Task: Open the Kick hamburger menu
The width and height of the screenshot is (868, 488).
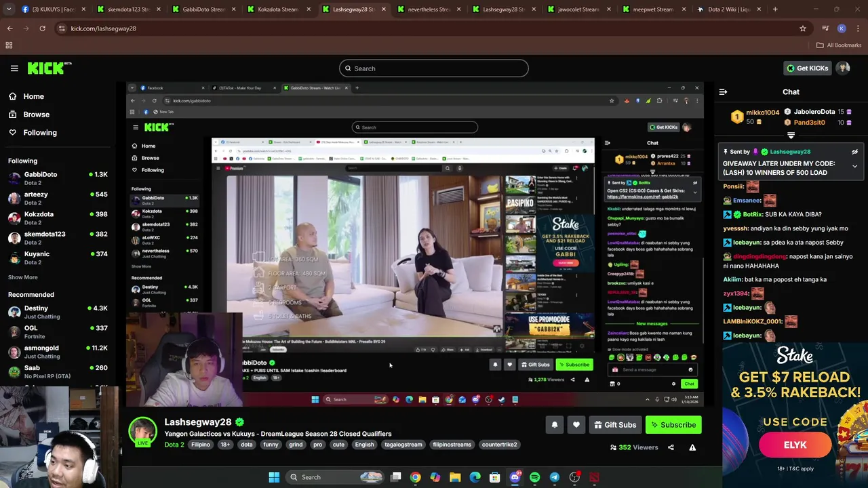Action: tap(14, 68)
